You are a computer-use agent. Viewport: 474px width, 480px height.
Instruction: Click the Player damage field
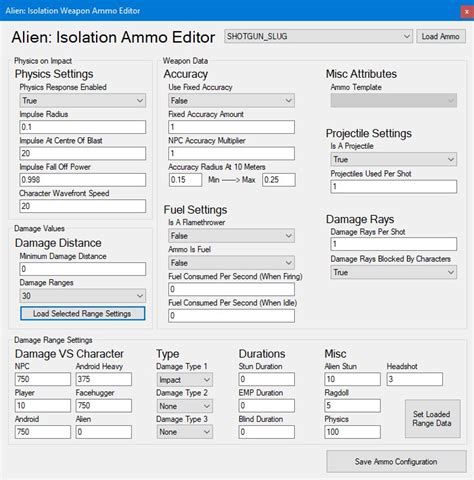click(x=43, y=406)
